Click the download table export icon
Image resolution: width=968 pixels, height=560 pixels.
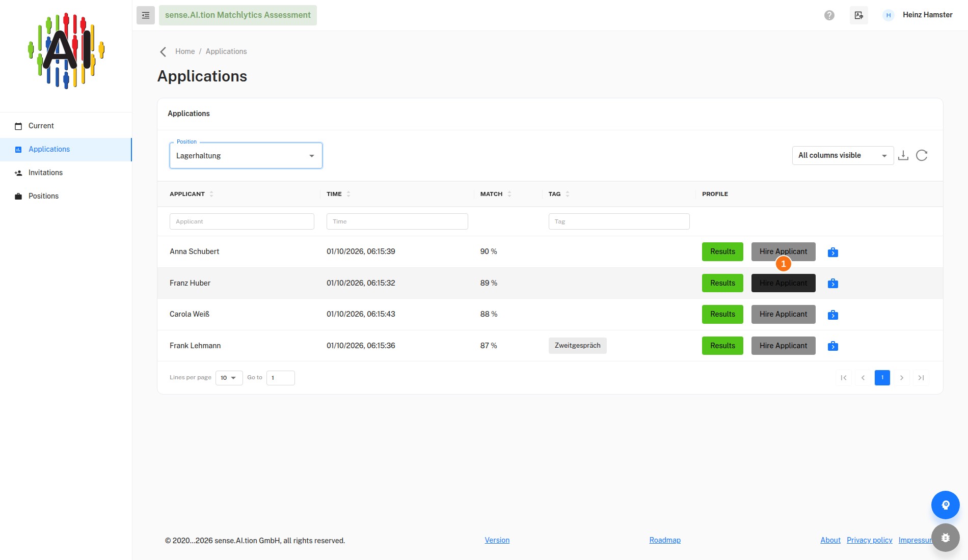903,155
